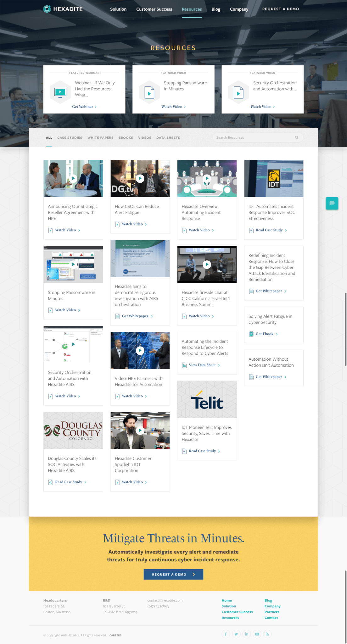Open the Customer Success menu
Viewport: 347px width, 644px height.
pyautogui.click(x=154, y=9)
